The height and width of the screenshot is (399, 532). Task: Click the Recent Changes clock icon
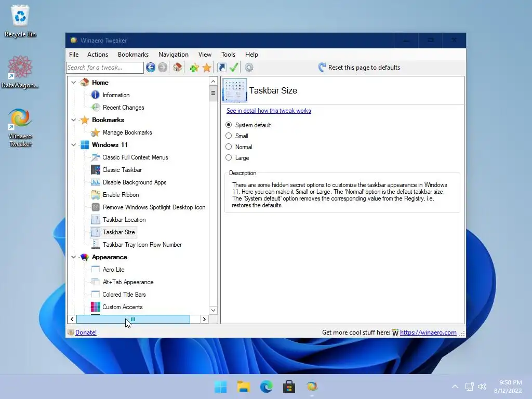[x=96, y=108]
